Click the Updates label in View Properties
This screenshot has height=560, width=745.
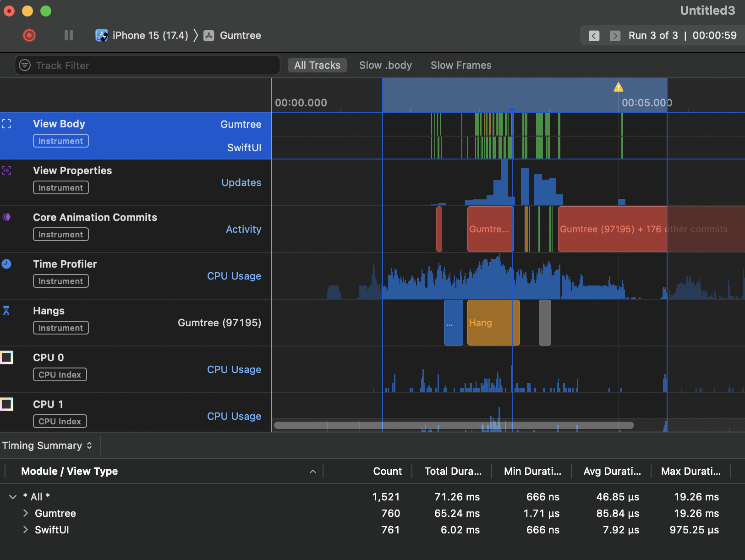[x=241, y=182]
